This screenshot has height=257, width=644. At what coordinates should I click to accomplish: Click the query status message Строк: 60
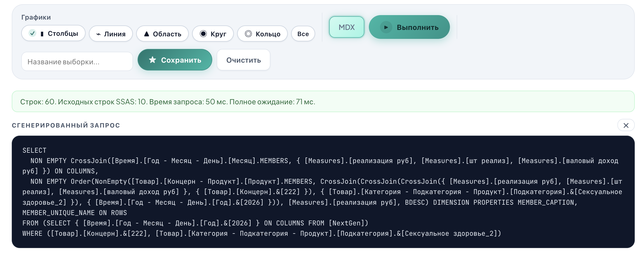(x=323, y=102)
